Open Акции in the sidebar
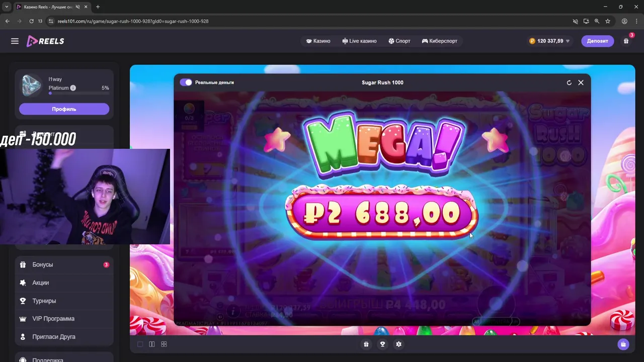 [x=64, y=283]
